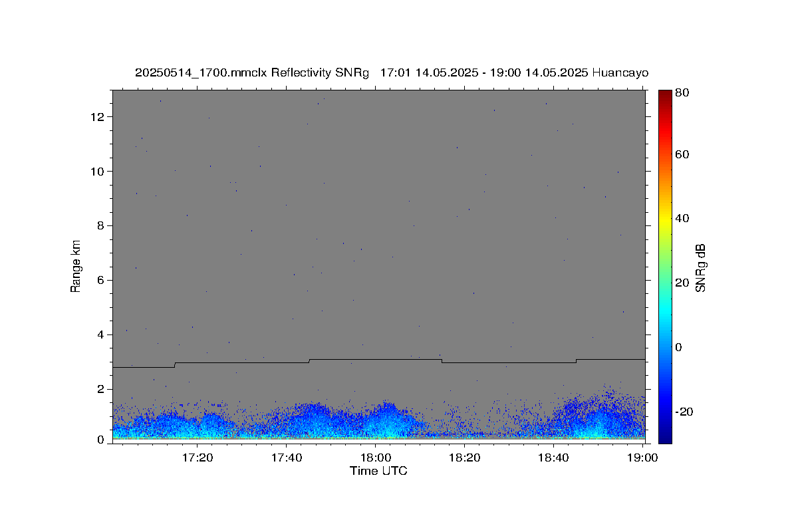Click the 'SNRg dB' colorbar label
Image resolution: width=798 pixels, height=532 pixels.
point(700,267)
